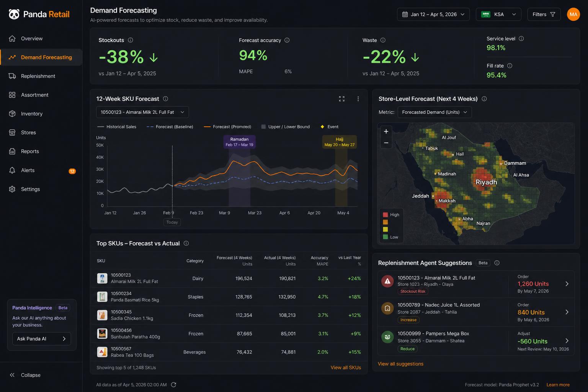
Task: Select the Sadia Chicken 1.1kg row
Action: click(x=229, y=315)
